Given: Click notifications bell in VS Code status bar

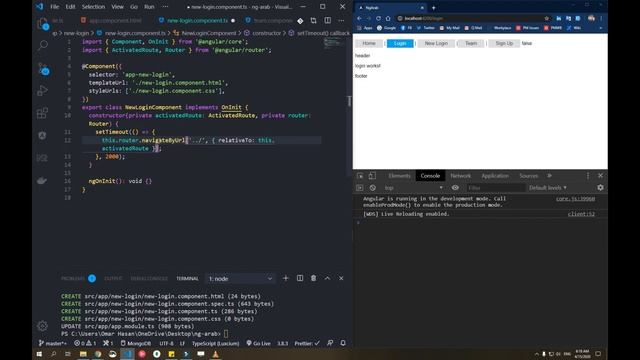Looking at the screenshot, I should point(343,343).
